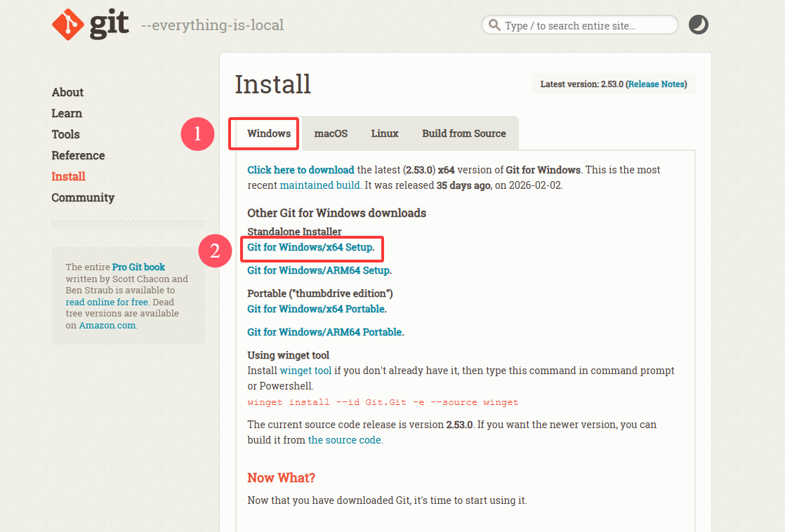The image size is (785, 532).
Task: Click the Git logo icon
Action: click(69, 25)
